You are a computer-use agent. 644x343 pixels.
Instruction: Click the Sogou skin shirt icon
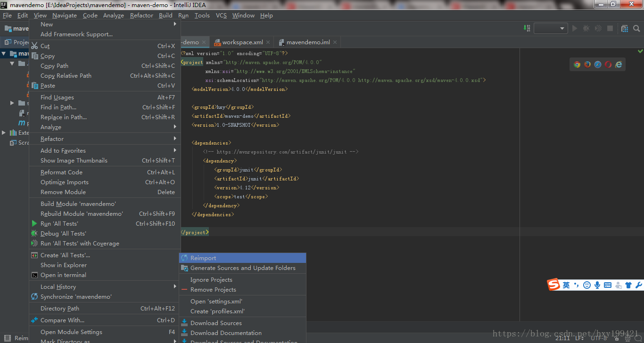tap(628, 285)
